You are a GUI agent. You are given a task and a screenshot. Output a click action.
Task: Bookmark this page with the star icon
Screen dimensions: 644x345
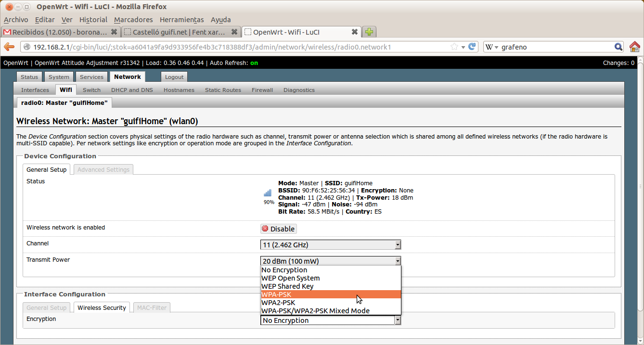454,47
